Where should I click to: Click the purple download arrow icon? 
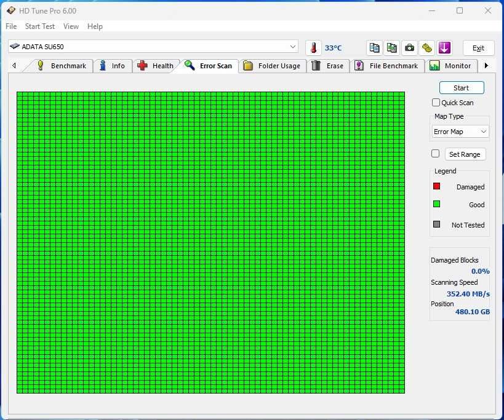click(444, 48)
